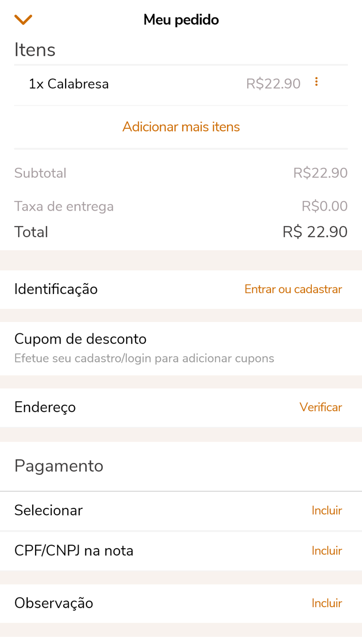Click the Selecionar payment row
362x644 pixels.
48,510
